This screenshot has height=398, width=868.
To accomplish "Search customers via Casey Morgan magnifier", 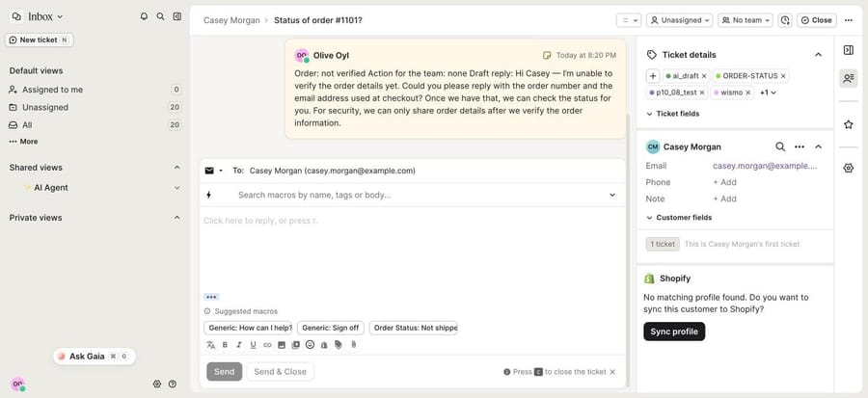I will (780, 146).
